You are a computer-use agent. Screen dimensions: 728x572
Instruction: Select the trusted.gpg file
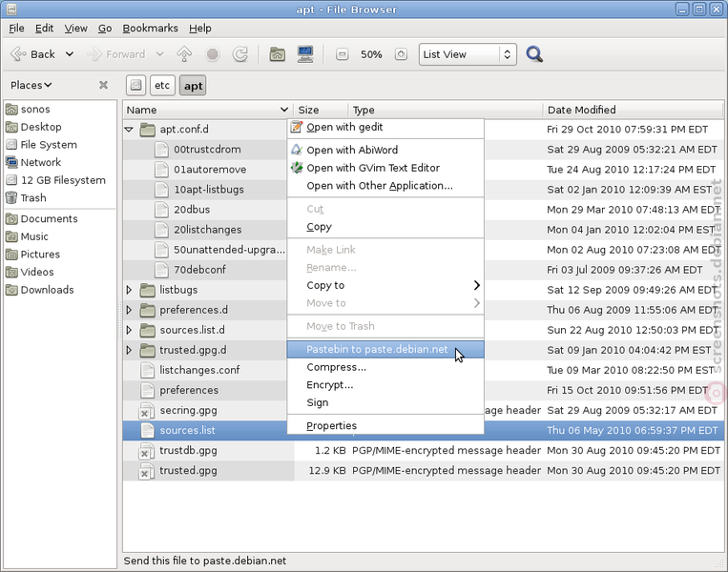(188, 470)
